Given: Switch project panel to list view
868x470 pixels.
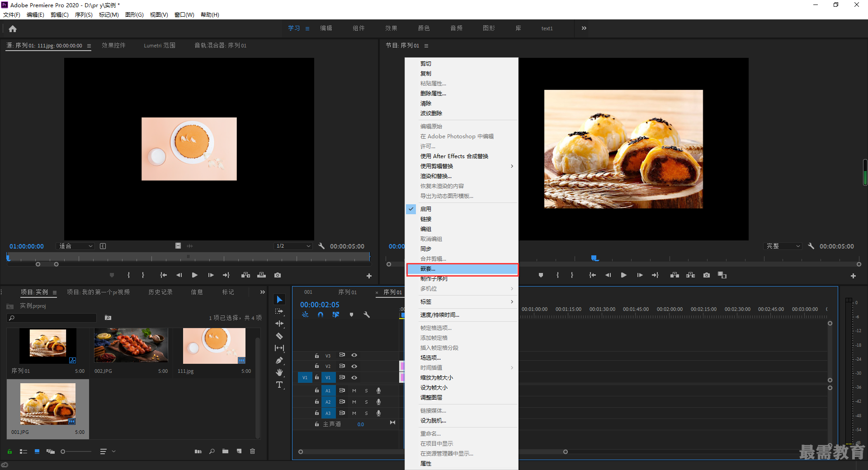Looking at the screenshot, I should pos(24,451).
